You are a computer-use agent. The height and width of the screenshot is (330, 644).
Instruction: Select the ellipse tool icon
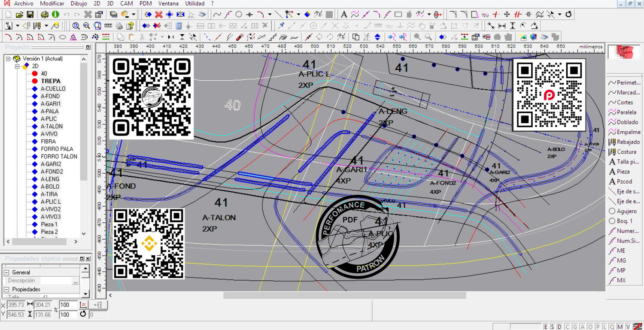pos(62,37)
